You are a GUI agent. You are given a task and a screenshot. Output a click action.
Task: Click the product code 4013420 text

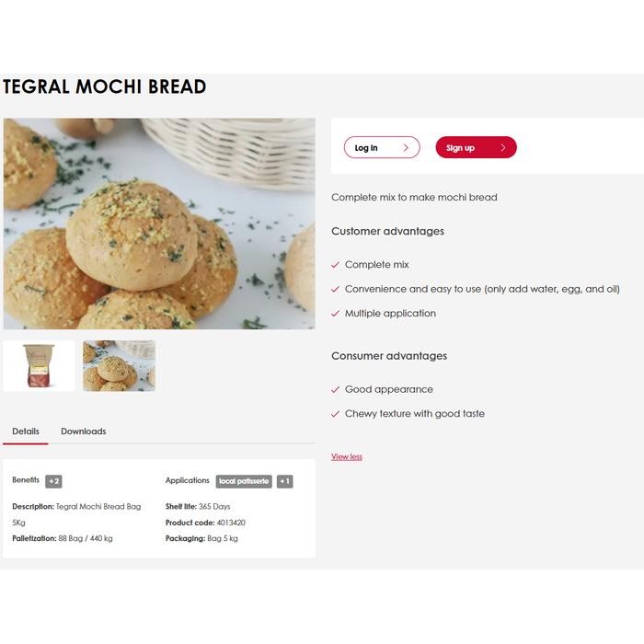coord(231,523)
